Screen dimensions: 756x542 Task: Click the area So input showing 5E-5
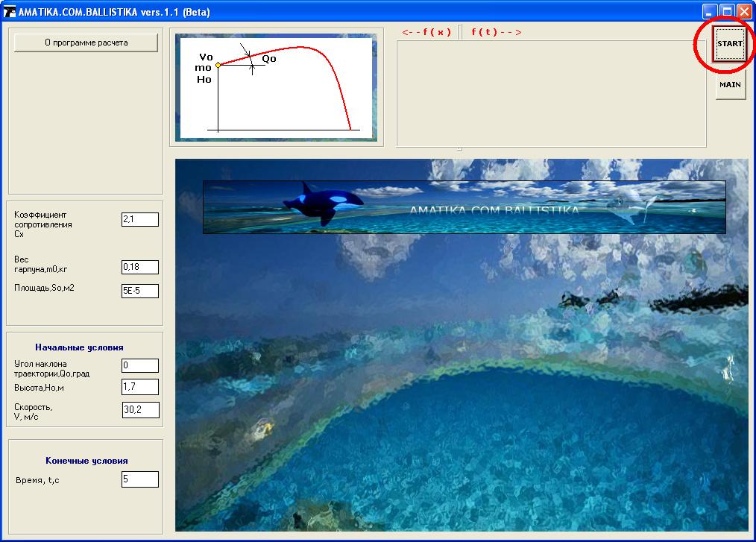pos(140,291)
